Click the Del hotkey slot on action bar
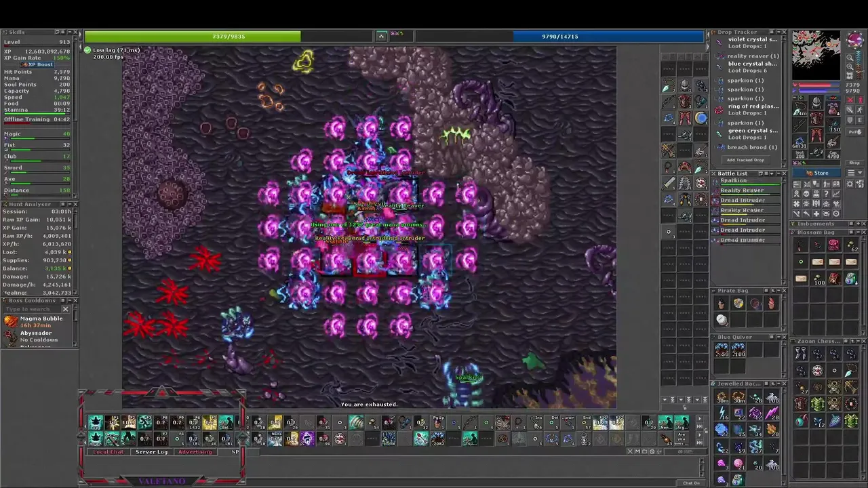 [x=552, y=422]
